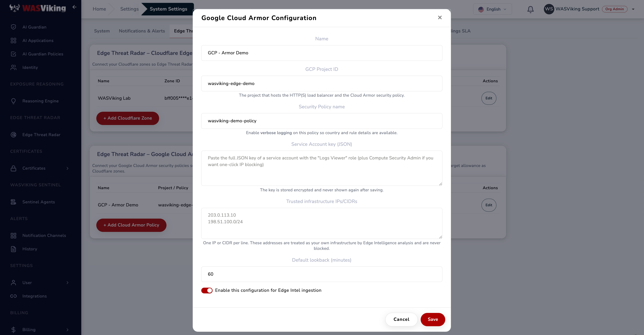This screenshot has width=644, height=335.
Task: Click the Identity users icon
Action: click(13, 67)
